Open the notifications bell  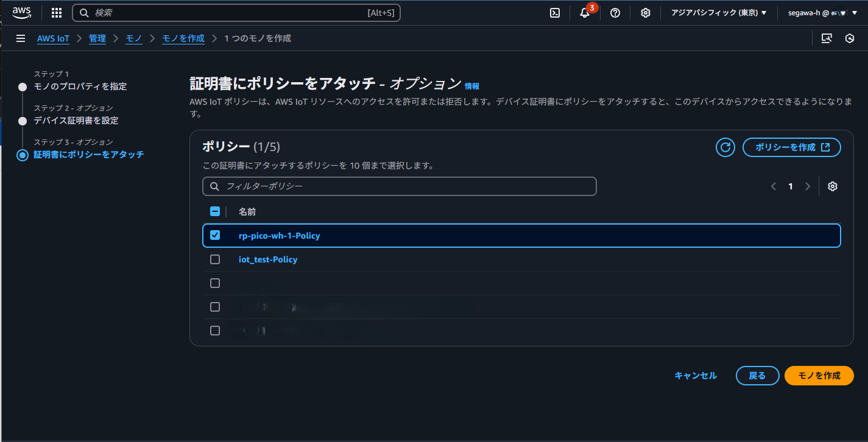(x=585, y=13)
